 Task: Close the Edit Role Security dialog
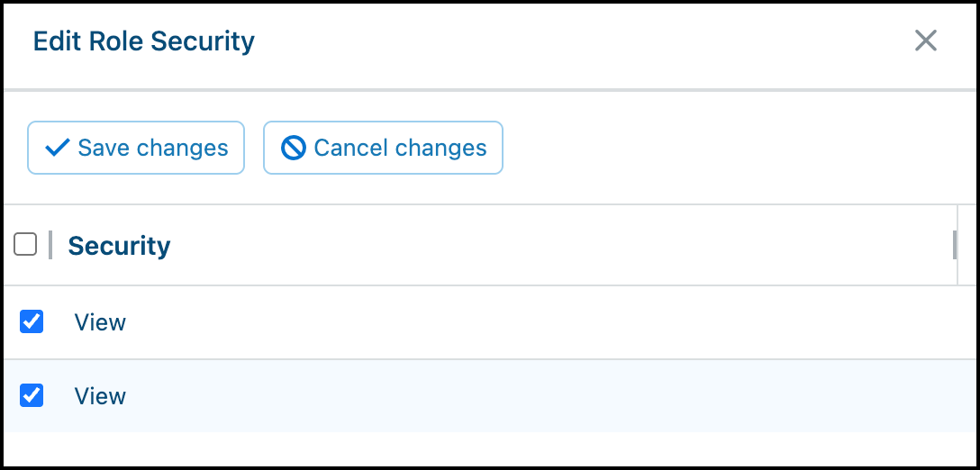coord(925,41)
